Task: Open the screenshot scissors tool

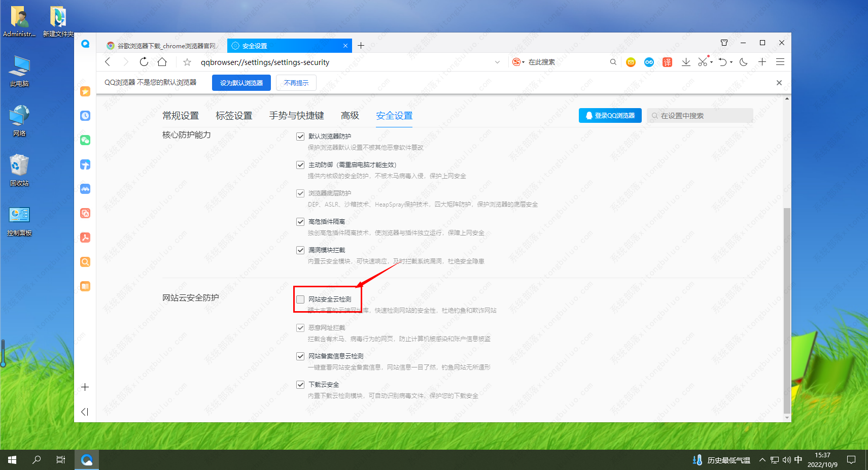Action: (x=703, y=62)
